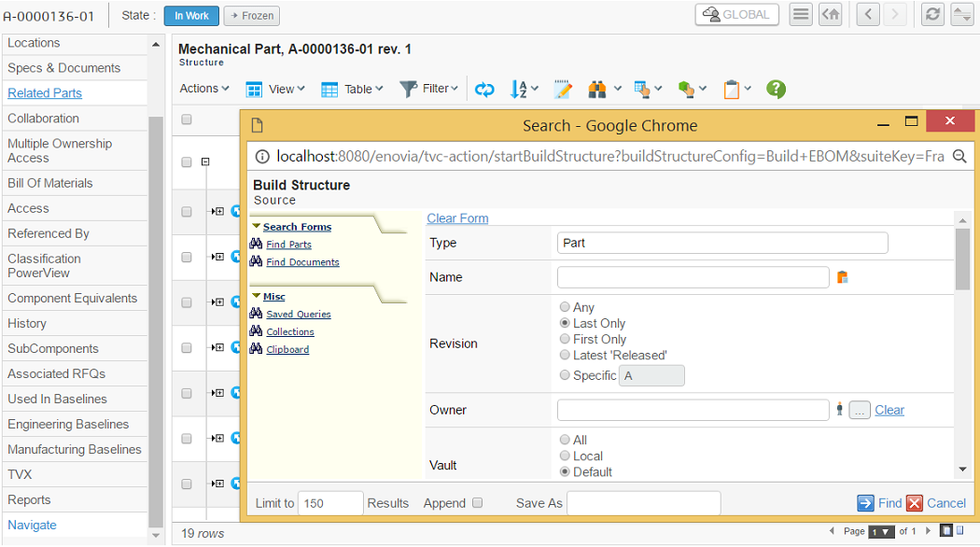Image resolution: width=980 pixels, height=547 pixels.
Task: Open the edit pencil notepad icon
Action: [563, 89]
